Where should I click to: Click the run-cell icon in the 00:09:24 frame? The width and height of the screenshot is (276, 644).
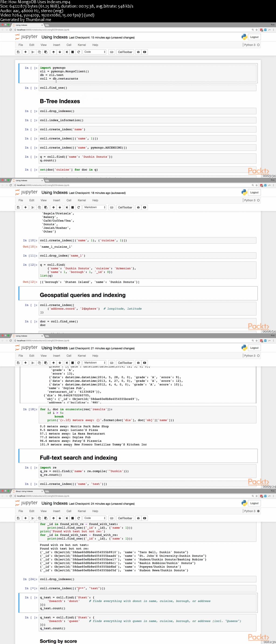pyautogui.click(x=67, y=363)
